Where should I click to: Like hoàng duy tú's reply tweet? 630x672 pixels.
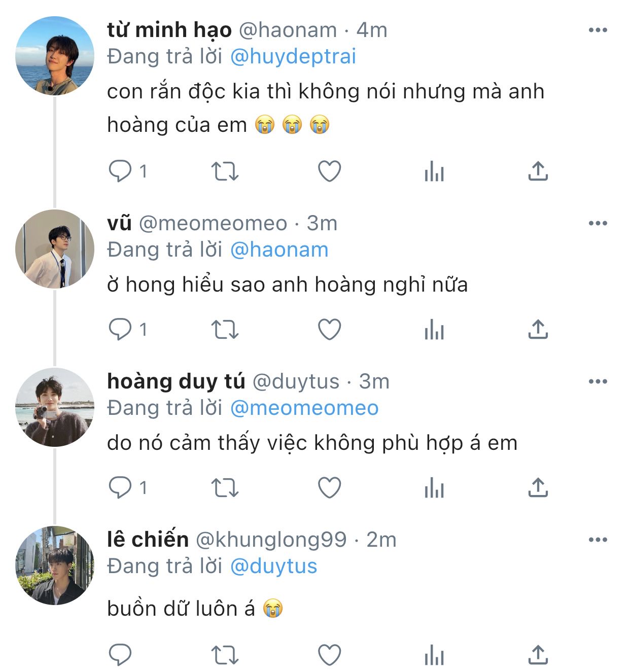tap(329, 488)
